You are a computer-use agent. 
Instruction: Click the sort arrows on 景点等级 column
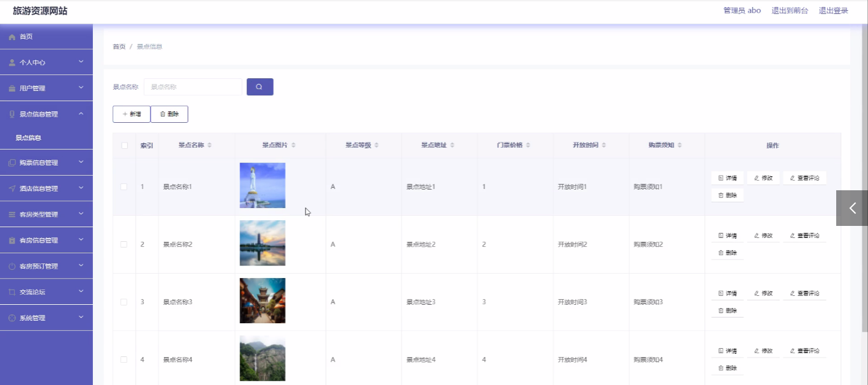[377, 146]
